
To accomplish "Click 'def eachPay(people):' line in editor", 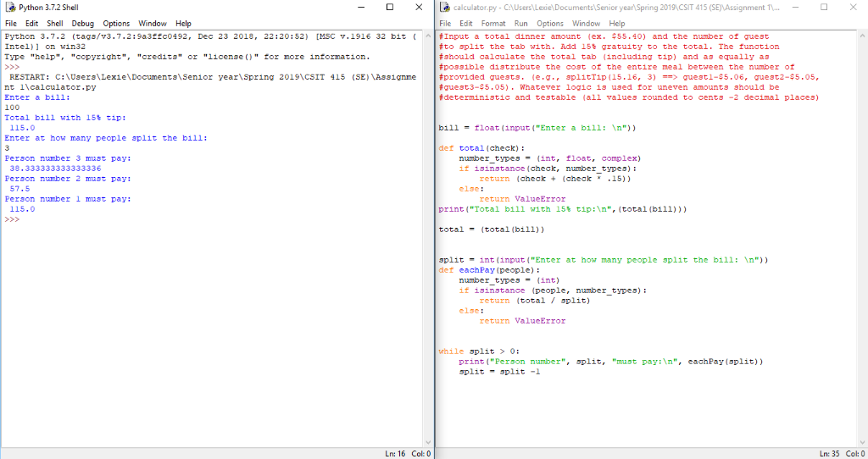I will [x=489, y=270].
